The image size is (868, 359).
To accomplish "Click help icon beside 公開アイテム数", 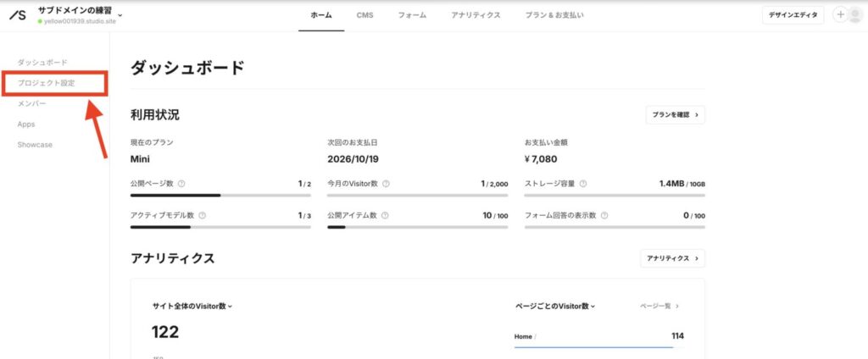I will coord(386,215).
